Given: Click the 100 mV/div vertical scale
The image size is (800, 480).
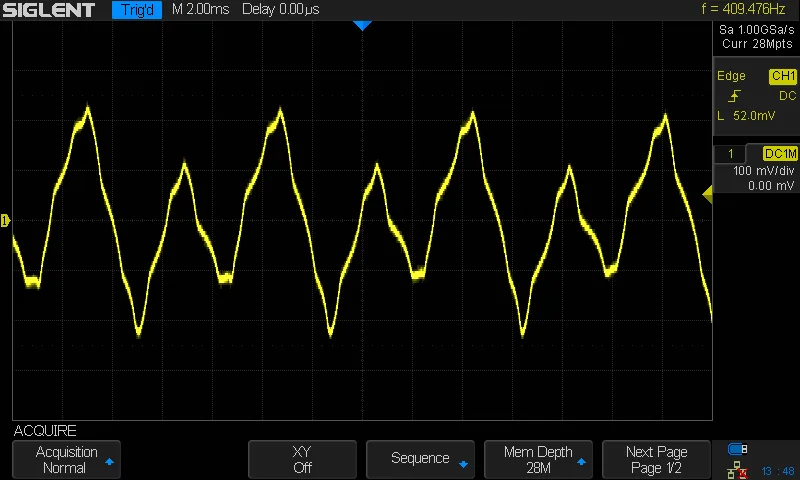Looking at the screenshot, I should click(764, 171).
